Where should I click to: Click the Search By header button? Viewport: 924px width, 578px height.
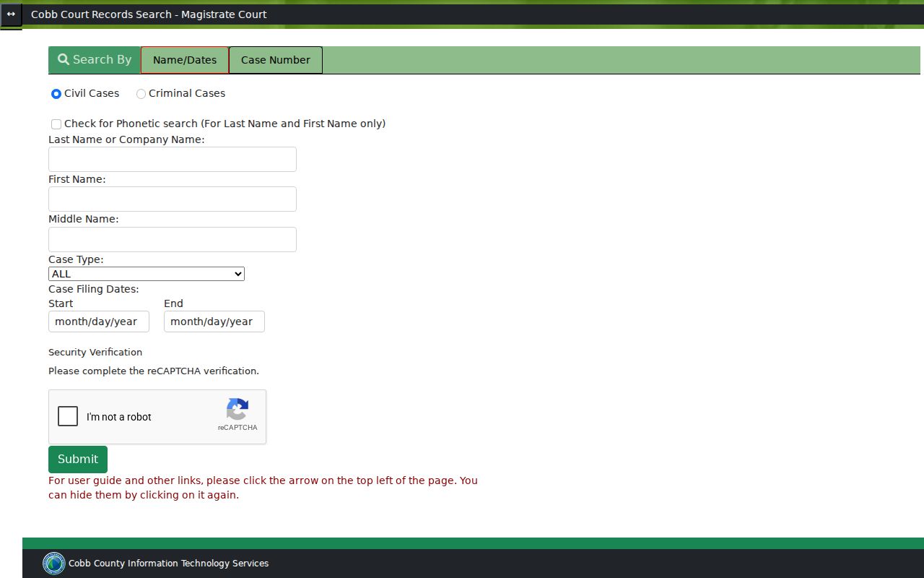coord(95,60)
